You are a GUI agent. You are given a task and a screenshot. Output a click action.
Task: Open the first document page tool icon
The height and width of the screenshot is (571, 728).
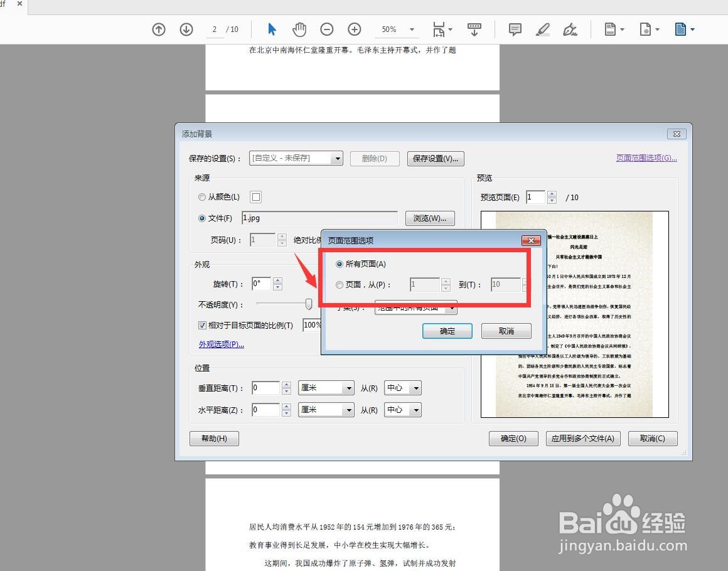click(614, 29)
